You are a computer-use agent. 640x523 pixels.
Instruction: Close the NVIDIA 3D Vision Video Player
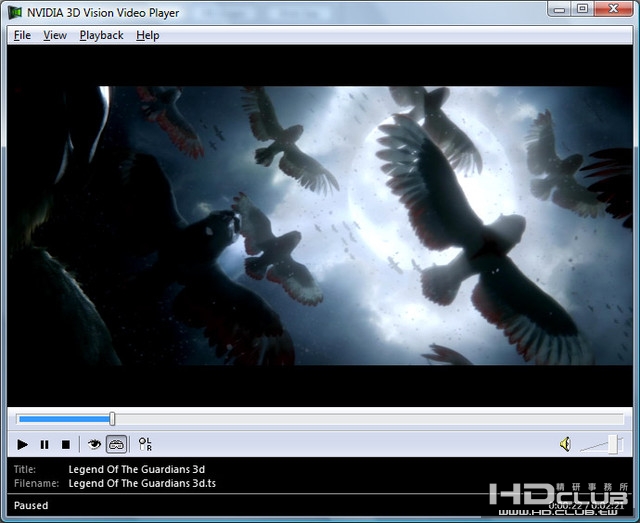pyautogui.click(x=613, y=9)
